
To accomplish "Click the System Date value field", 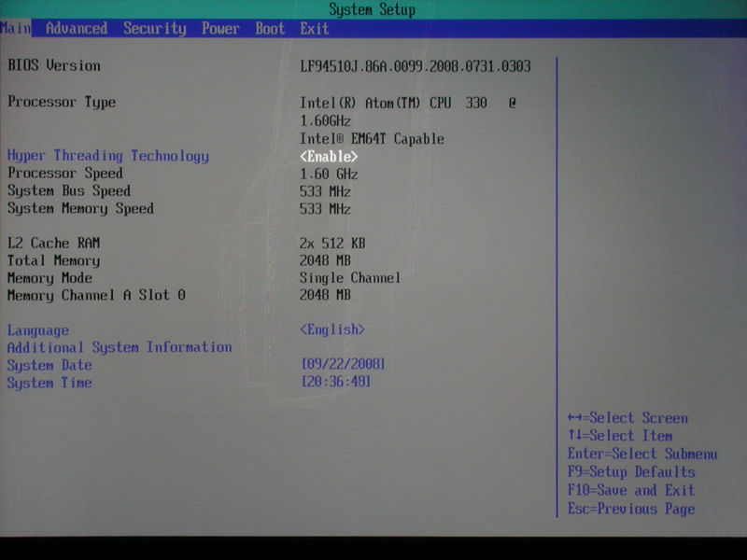I will [x=343, y=364].
